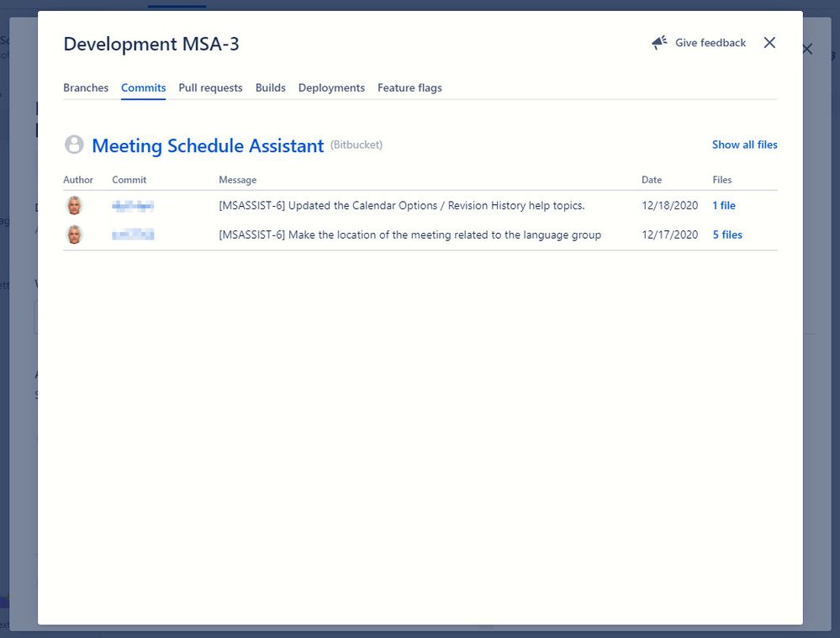Click the Give feedback label
840x638 pixels.
tap(711, 43)
